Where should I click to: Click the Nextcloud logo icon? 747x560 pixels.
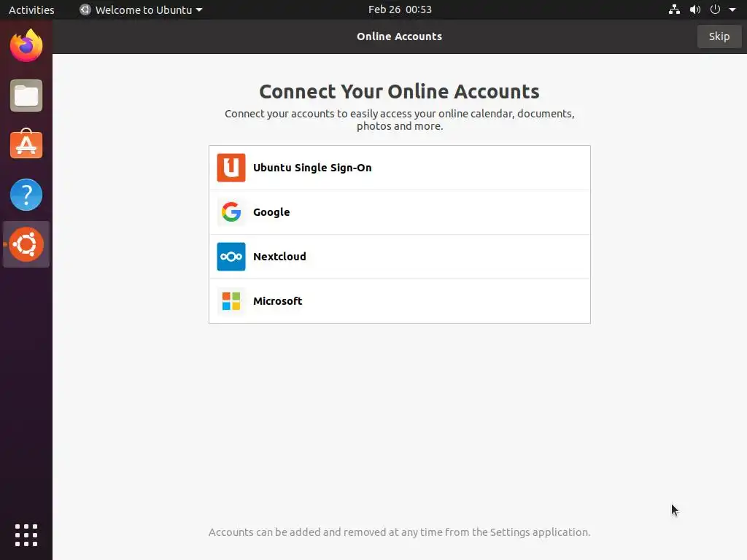tap(231, 257)
